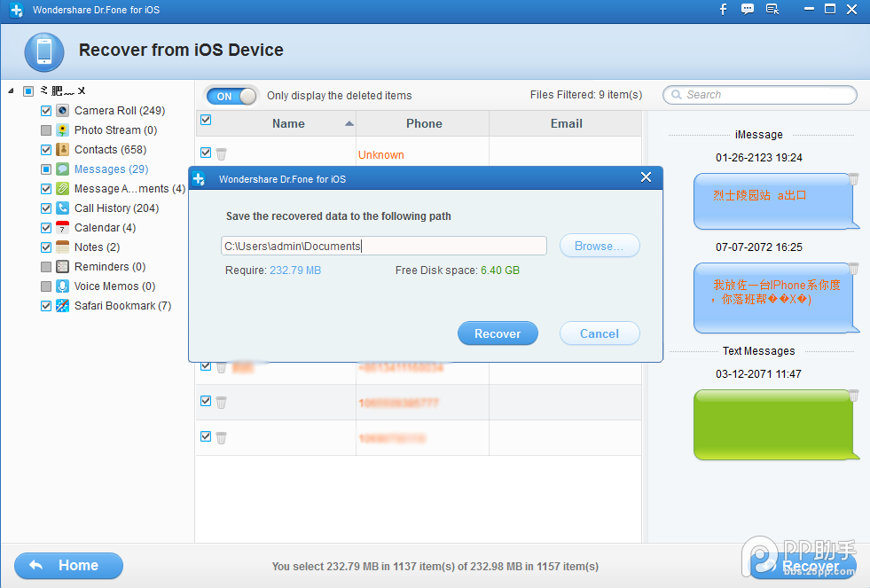Toggle the device root checkbox in tree

pyautogui.click(x=28, y=91)
